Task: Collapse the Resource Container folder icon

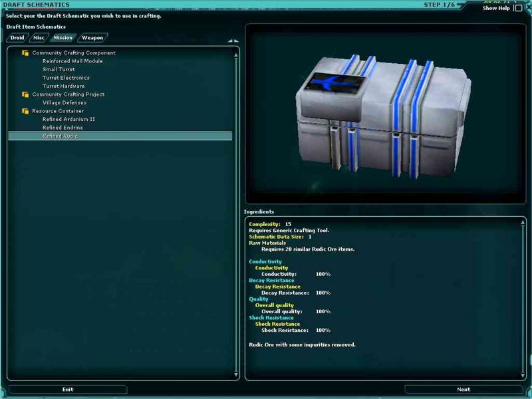Action: 25,111
